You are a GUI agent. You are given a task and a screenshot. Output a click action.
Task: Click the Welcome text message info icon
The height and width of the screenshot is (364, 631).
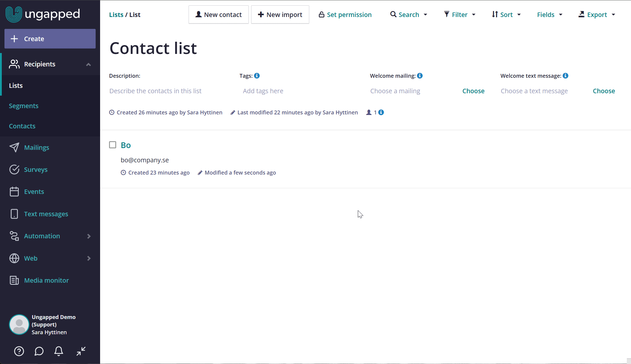tap(565, 76)
